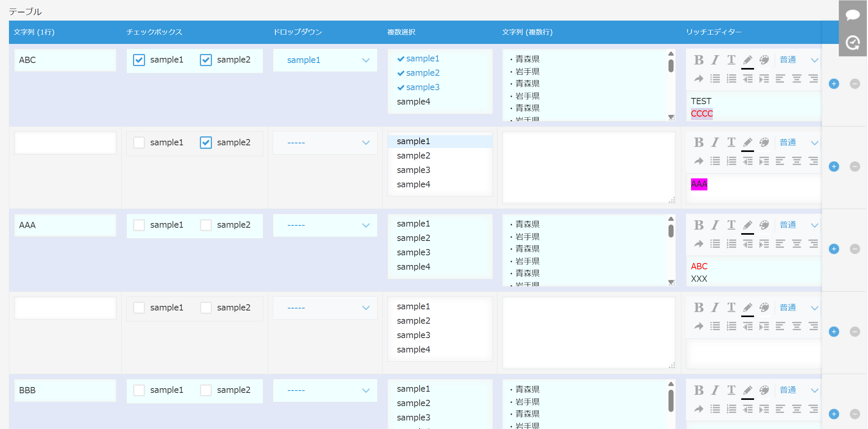This screenshot has width=868, height=429.
Task: Select highlighted sample1 in second row's multi-select
Action: (413, 141)
